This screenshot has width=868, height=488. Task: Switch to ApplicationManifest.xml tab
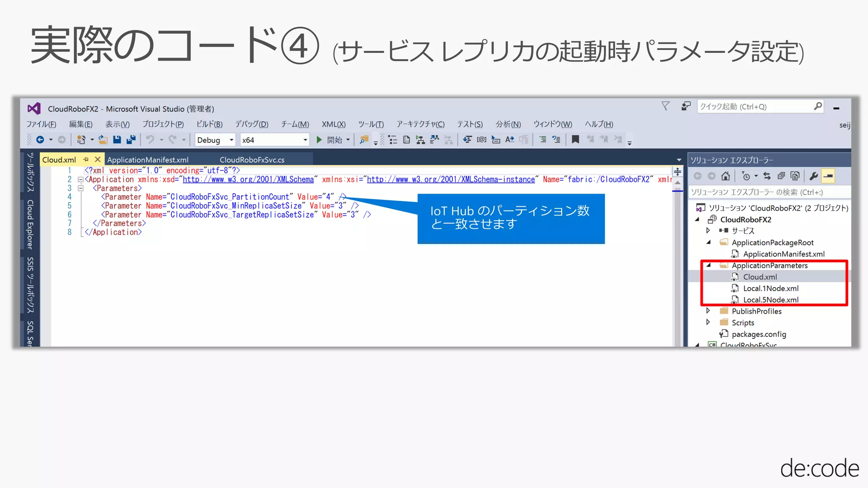tap(147, 160)
